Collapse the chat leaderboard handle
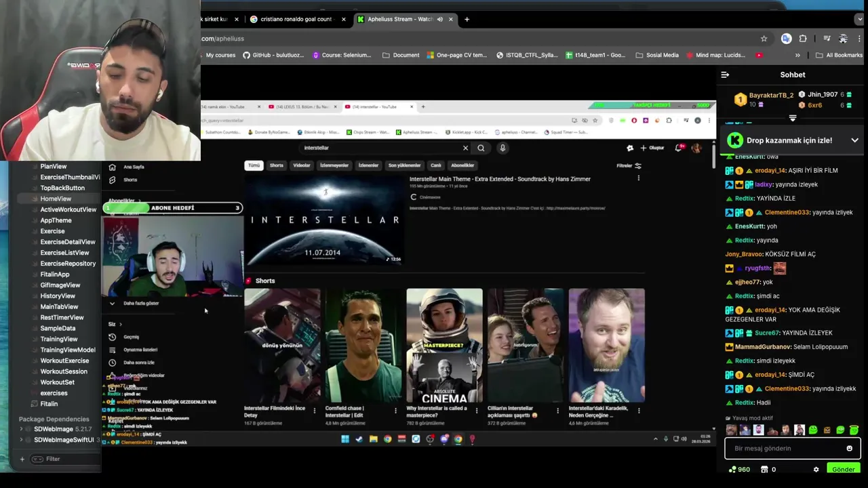 [793, 118]
